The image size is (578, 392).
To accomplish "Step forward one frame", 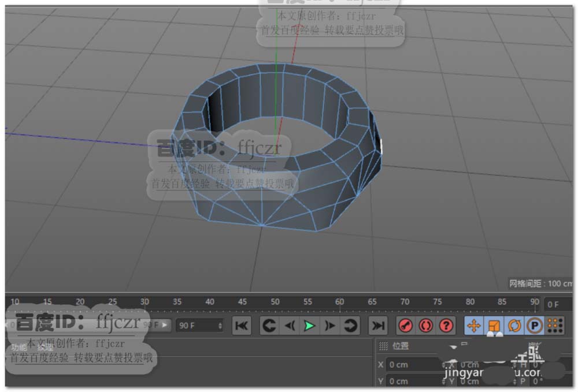I will coord(329,326).
